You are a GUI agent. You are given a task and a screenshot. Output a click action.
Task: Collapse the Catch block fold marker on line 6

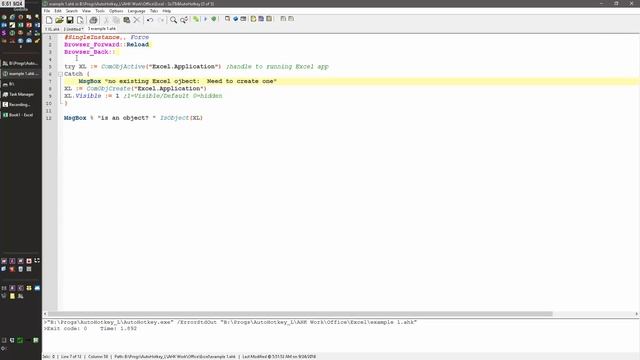pyautogui.click(x=60, y=74)
